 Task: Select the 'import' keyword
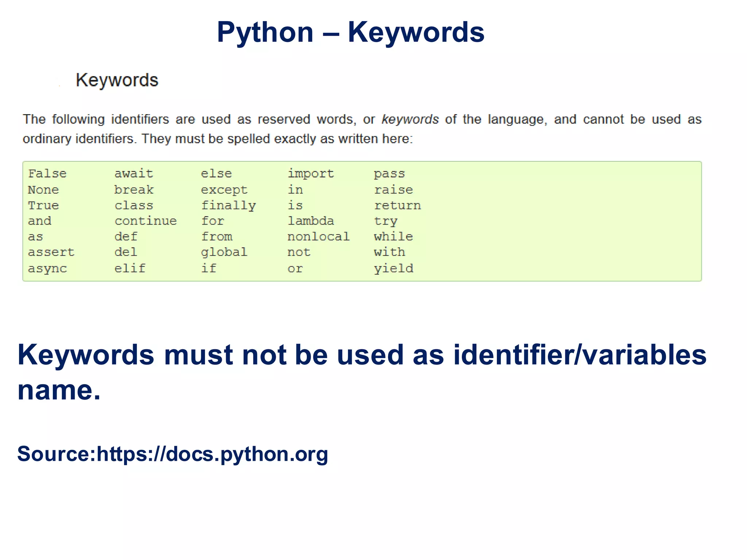[311, 174]
